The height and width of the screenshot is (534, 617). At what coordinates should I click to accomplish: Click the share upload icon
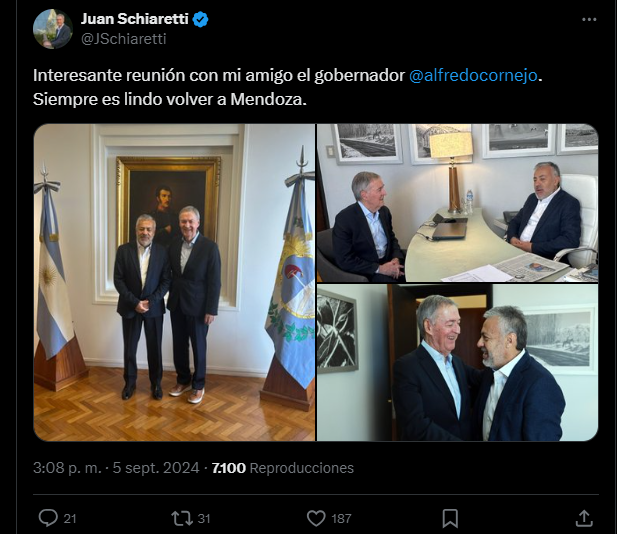[584, 518]
